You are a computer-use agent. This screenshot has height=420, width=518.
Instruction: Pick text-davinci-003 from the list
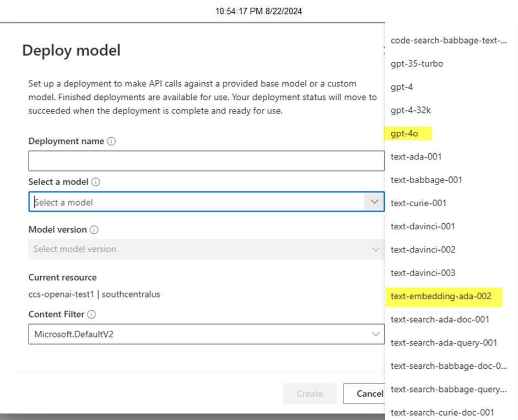click(423, 273)
